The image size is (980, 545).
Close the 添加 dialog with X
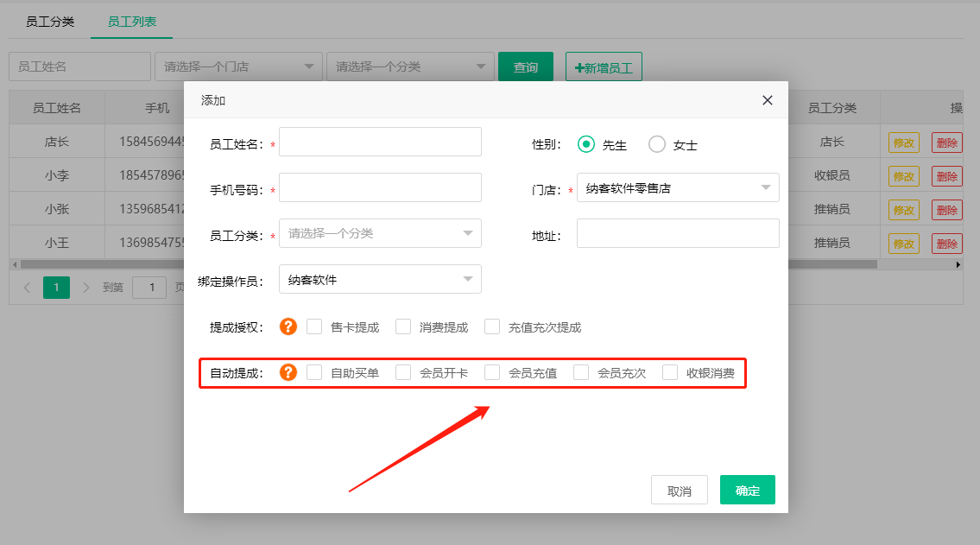pyautogui.click(x=767, y=100)
